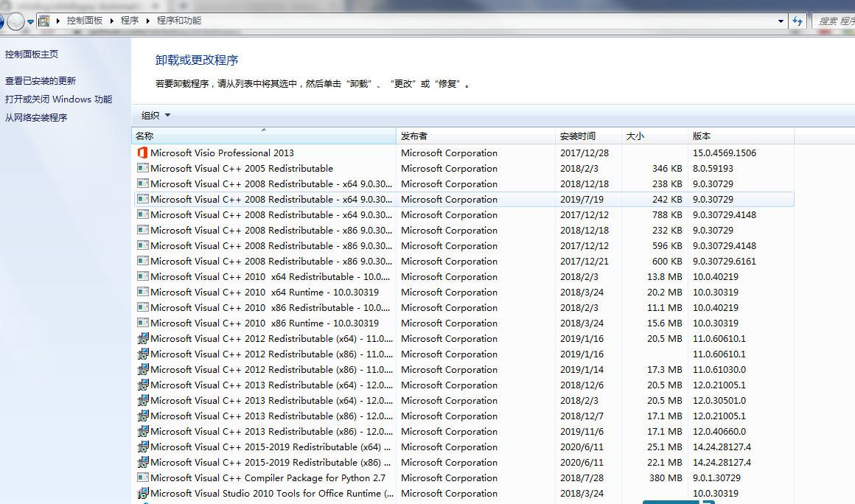
Task: Click install date 2017/12/21 cell
Action: coord(584,261)
